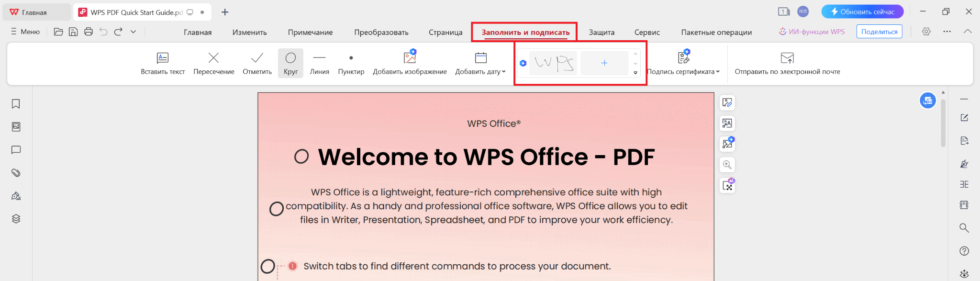The image size is (980, 281).
Task: Select the Пунктир dot tool
Action: (351, 64)
